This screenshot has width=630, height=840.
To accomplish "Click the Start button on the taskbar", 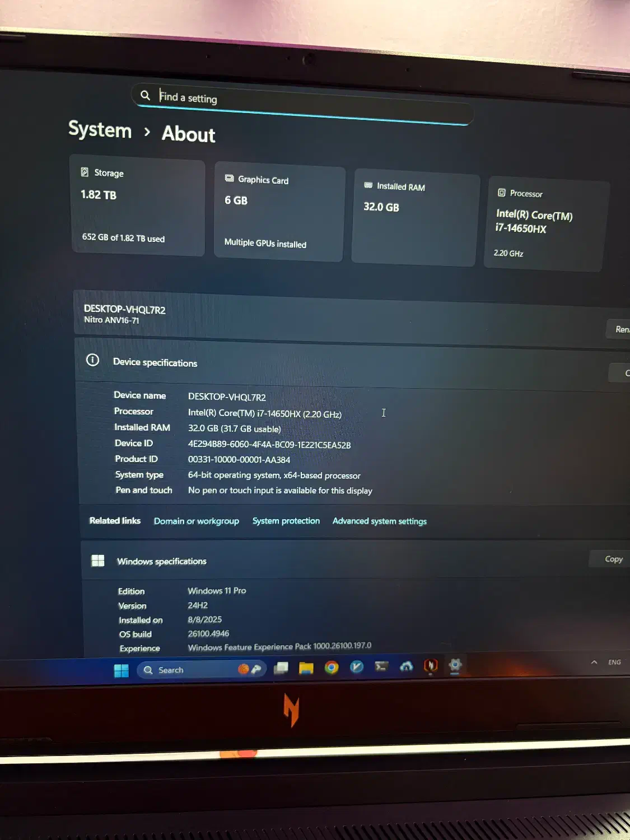I will pyautogui.click(x=122, y=671).
